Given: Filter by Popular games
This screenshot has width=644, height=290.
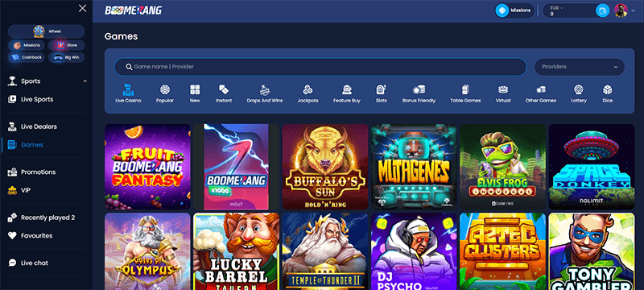Looking at the screenshot, I should [165, 93].
